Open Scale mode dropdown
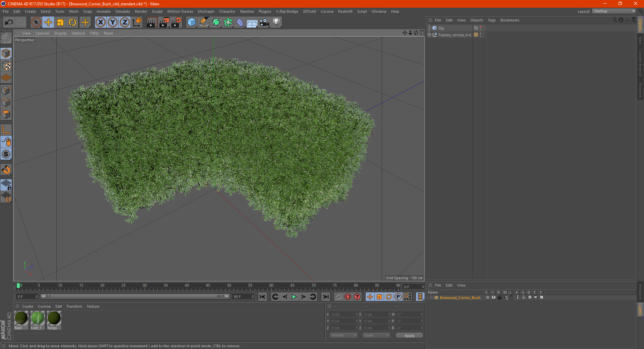644x349 pixels. click(376, 335)
